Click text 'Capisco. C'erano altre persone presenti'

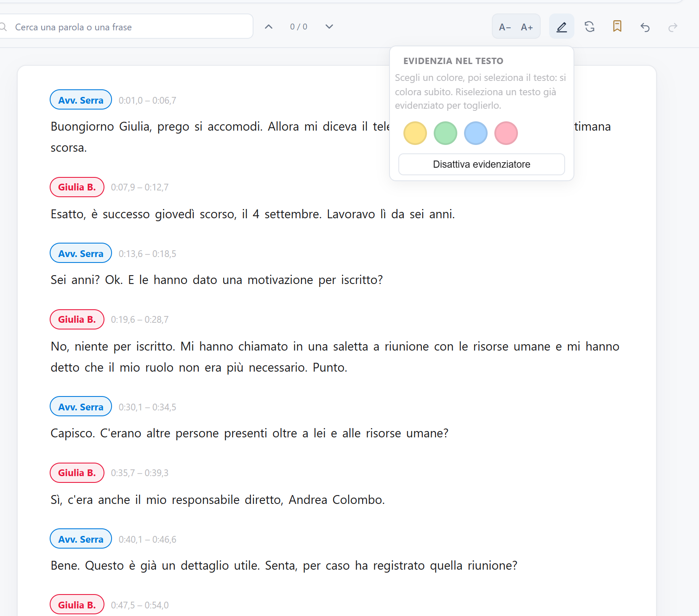click(159, 433)
